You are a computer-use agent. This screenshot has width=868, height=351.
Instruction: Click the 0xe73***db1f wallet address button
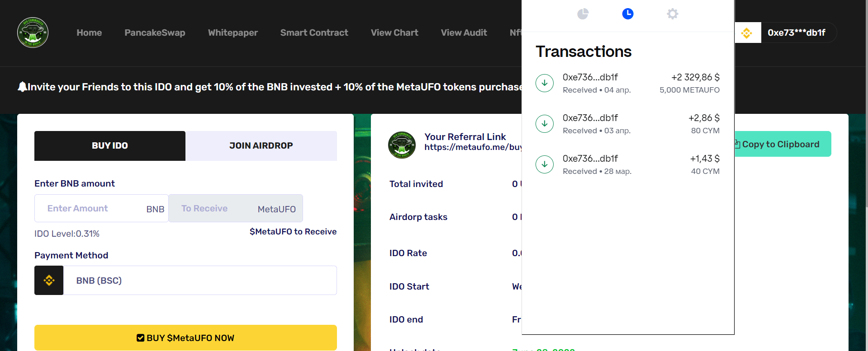797,33
